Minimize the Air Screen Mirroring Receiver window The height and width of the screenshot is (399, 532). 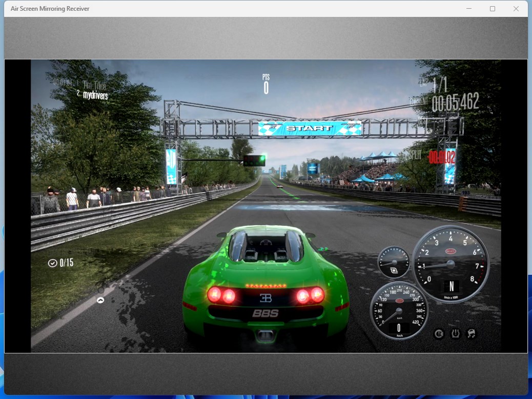pyautogui.click(x=469, y=9)
